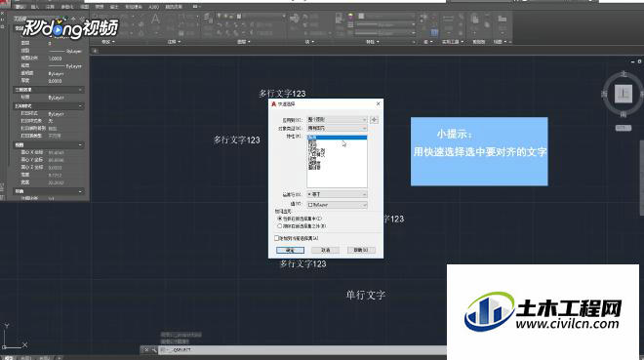
Task: Open the Value dropdown showing ByLayer
Action: point(337,205)
